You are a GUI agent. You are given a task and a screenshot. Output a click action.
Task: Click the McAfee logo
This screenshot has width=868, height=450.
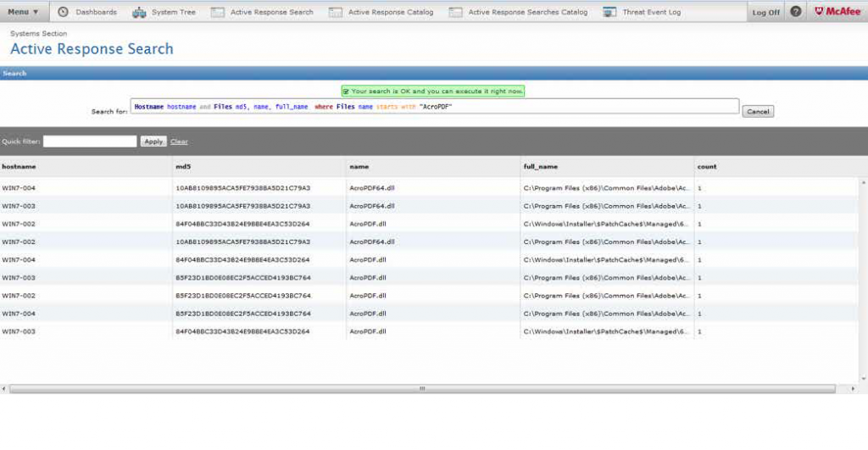tap(837, 12)
